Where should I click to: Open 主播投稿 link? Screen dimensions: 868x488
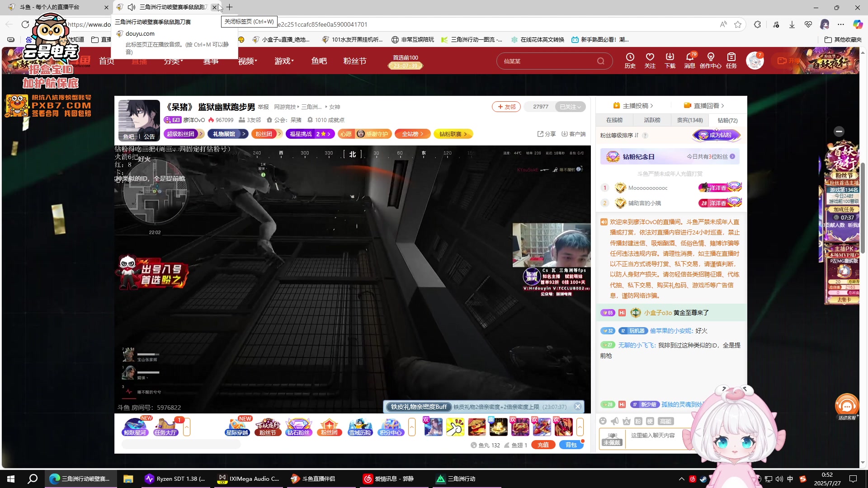[x=633, y=106]
